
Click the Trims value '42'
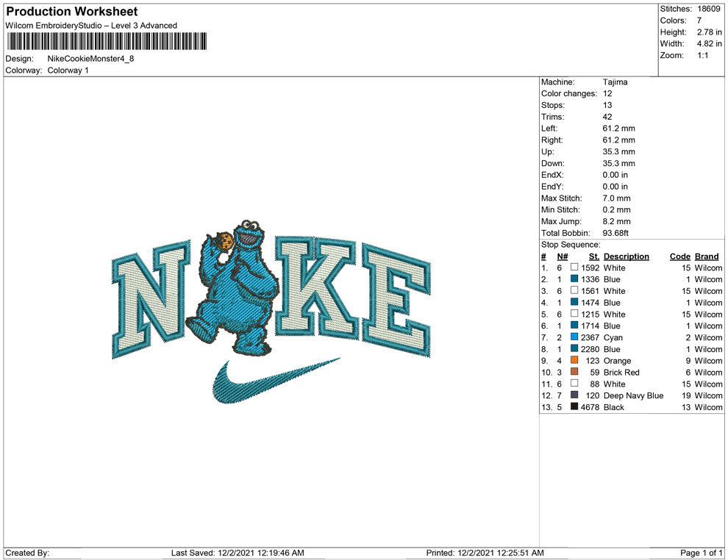[607, 117]
